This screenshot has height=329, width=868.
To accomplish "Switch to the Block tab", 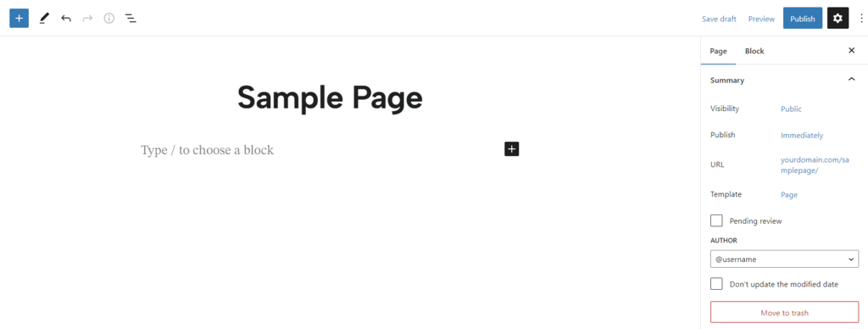I will 754,51.
